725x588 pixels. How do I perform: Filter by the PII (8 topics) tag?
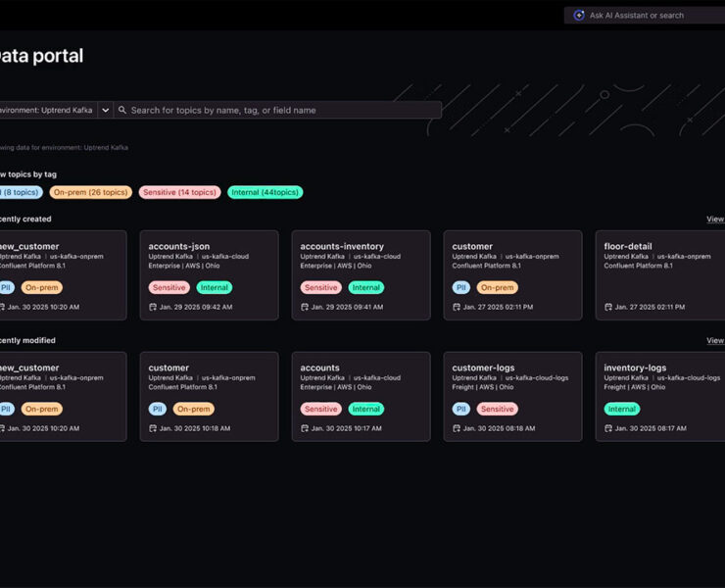21,192
